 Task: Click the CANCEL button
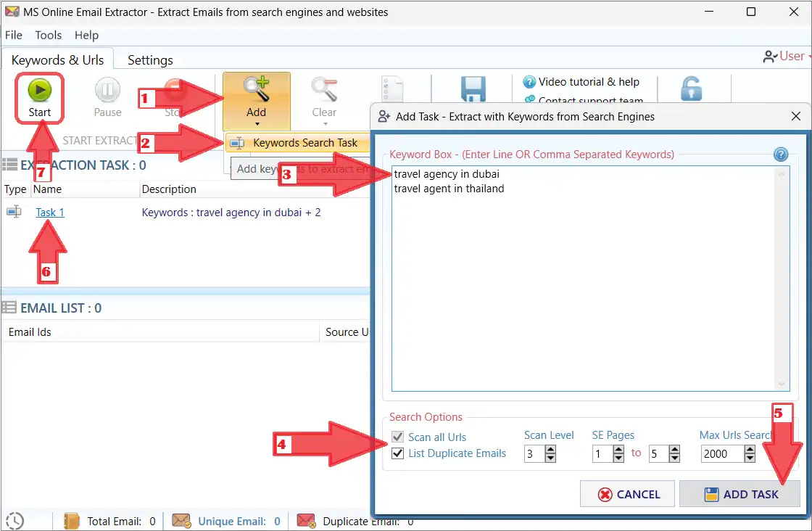(x=627, y=494)
